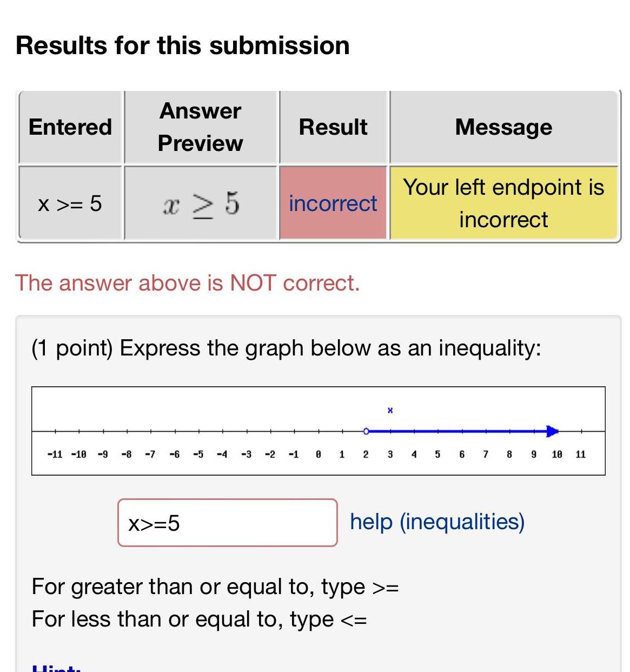Screen dimensions: 630x672
Task: Open the help (inequalities) link
Action: (x=437, y=522)
